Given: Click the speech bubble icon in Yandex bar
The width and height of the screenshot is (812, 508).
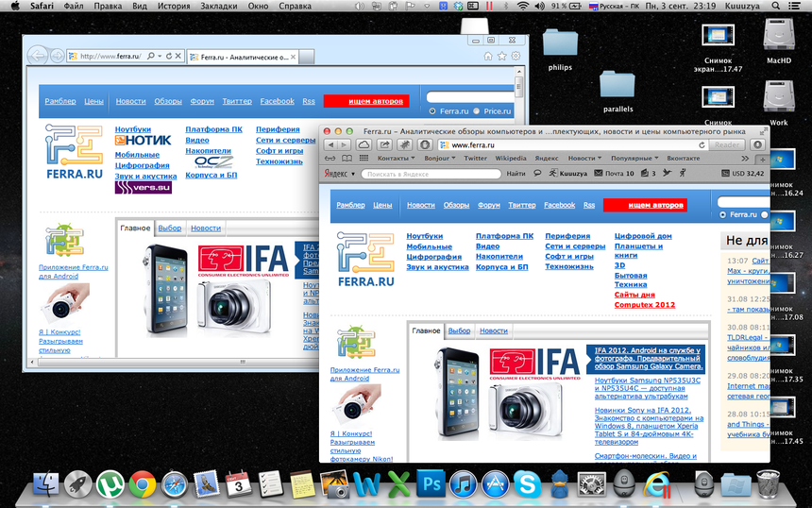Looking at the screenshot, I should pos(537,173).
